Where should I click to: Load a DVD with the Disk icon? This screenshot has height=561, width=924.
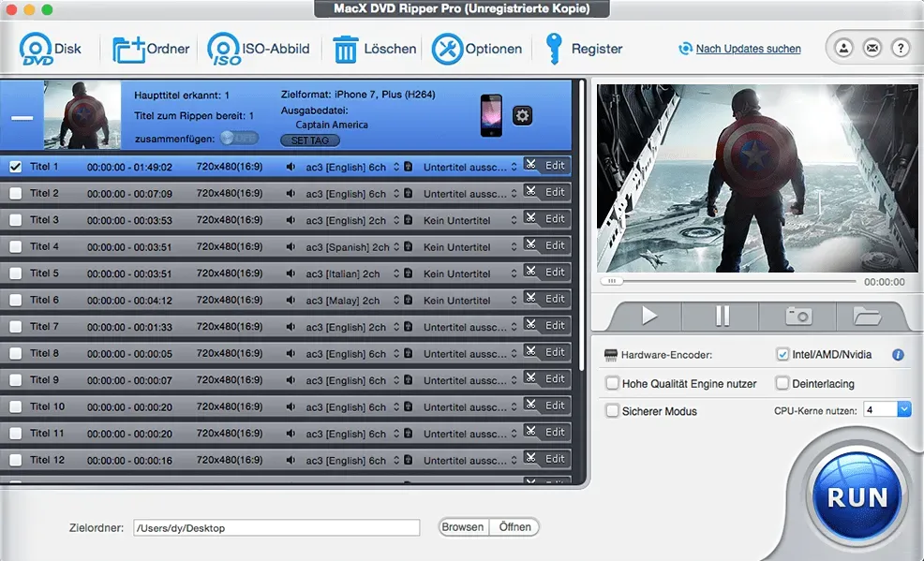pyautogui.click(x=36, y=49)
